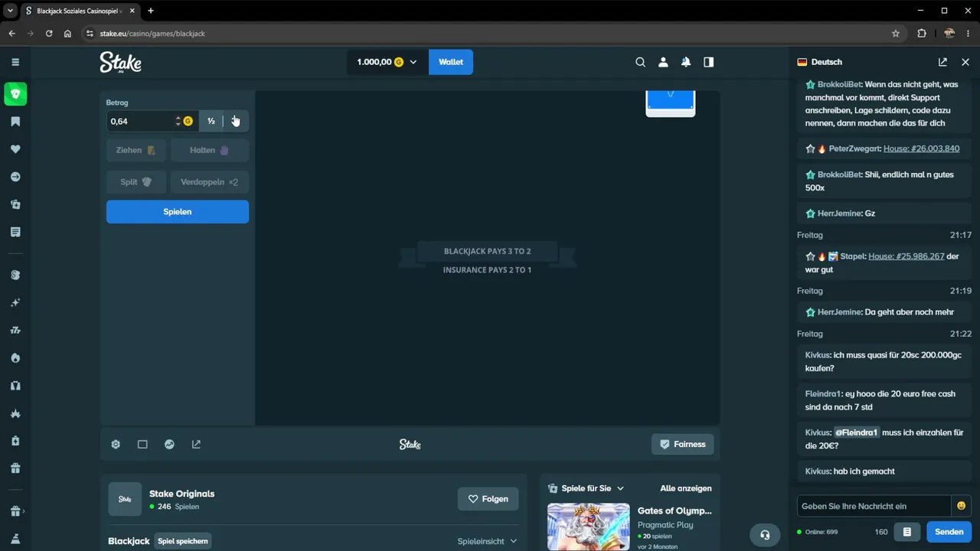Toggle Spiel speichern for Blackjack
This screenshot has height=551, width=980.
click(x=183, y=541)
